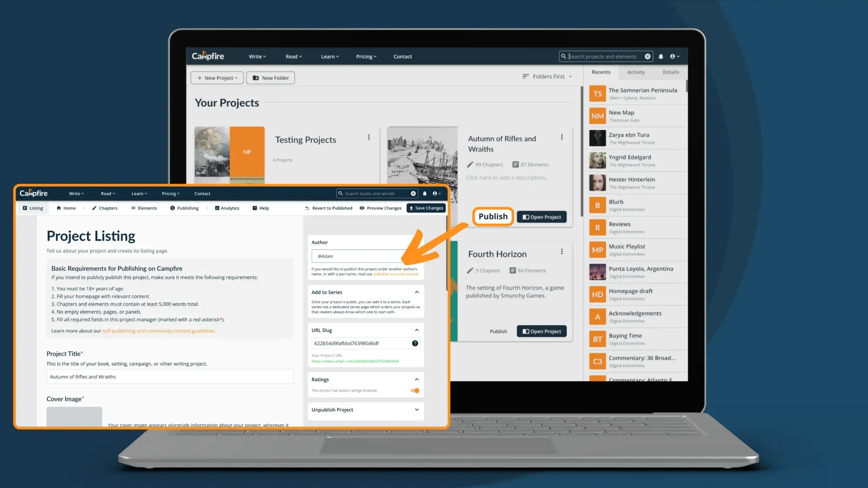Viewport: 868px width, 488px height.
Task: Open the account menu icon in laptop header
Action: 674,56
